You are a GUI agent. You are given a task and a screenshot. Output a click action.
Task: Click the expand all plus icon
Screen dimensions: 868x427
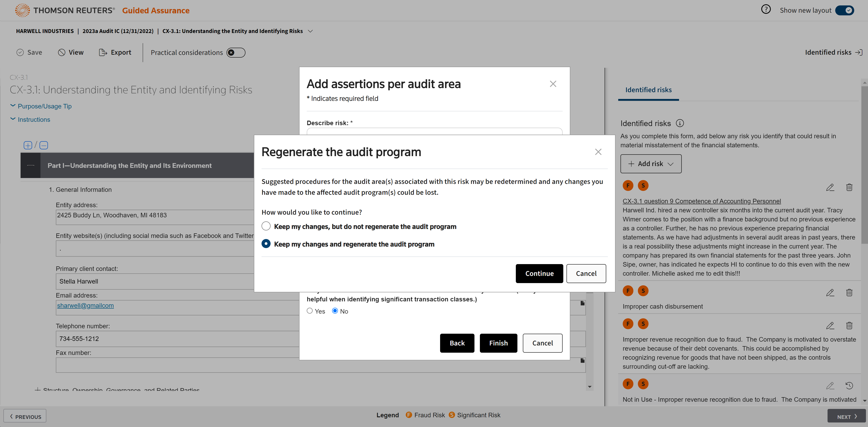[28, 145]
